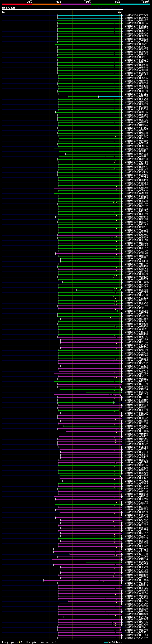Select the UniRef100_P93789 label
The height and width of the screenshot is (644, 152).
tap(136, 316)
